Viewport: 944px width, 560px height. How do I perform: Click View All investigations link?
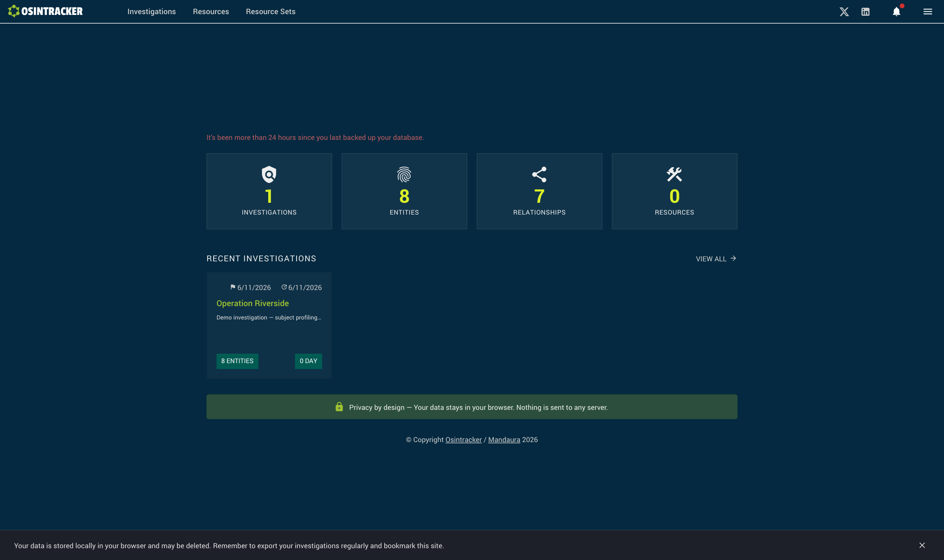(716, 259)
